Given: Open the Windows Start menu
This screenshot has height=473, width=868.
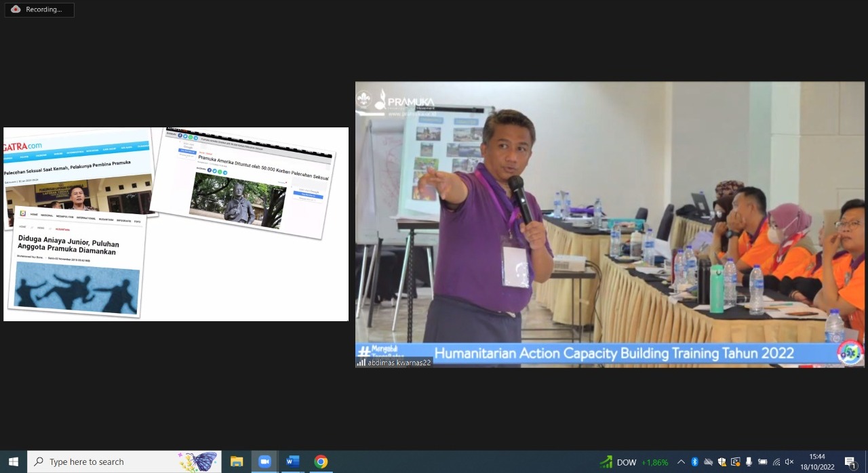Looking at the screenshot, I should point(13,461).
